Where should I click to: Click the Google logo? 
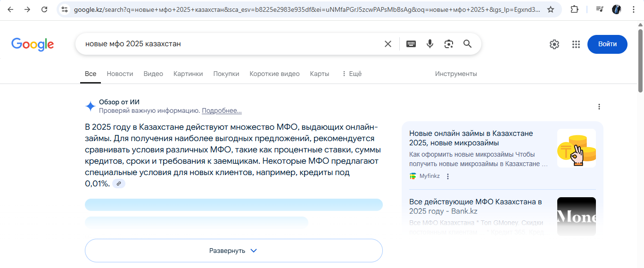click(33, 44)
